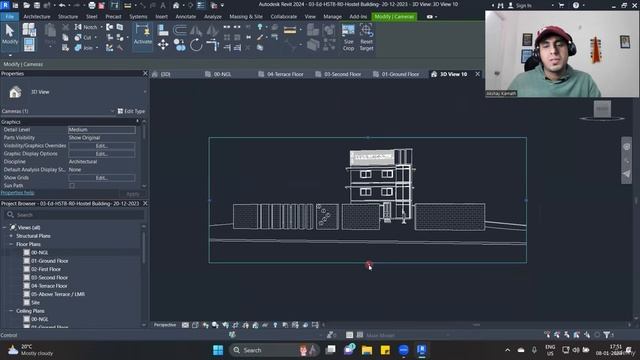Toggle the Sun Path checkbox

[72, 186]
